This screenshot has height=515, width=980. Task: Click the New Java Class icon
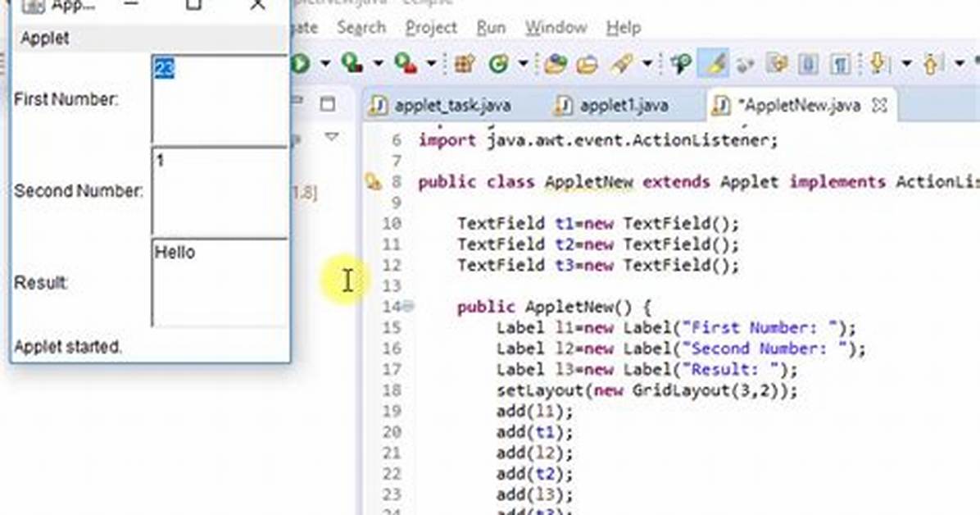tap(499, 63)
